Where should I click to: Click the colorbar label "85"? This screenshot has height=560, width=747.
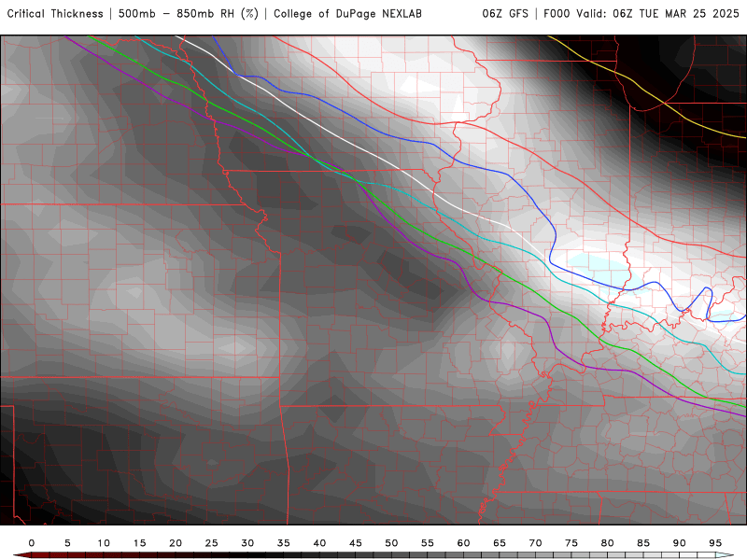coord(643,543)
